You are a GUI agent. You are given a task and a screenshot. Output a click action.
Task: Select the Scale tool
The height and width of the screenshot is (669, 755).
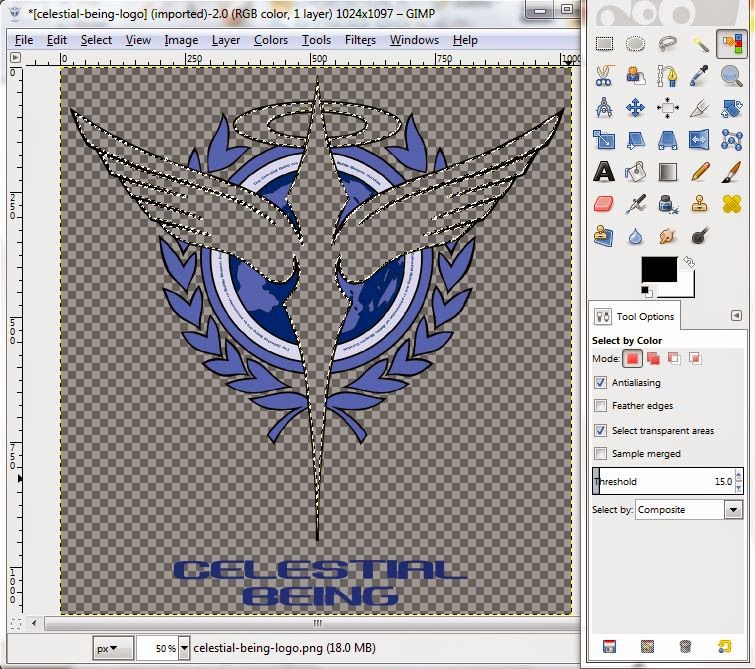(x=604, y=140)
